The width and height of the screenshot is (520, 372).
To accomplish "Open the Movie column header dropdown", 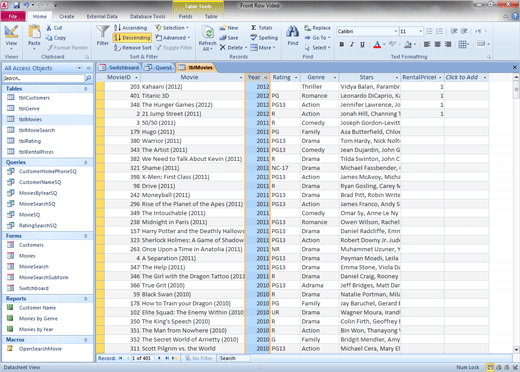I will click(241, 77).
